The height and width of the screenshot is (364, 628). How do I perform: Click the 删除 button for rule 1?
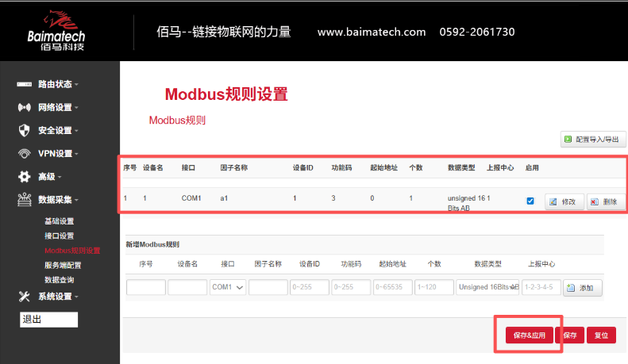tap(606, 201)
